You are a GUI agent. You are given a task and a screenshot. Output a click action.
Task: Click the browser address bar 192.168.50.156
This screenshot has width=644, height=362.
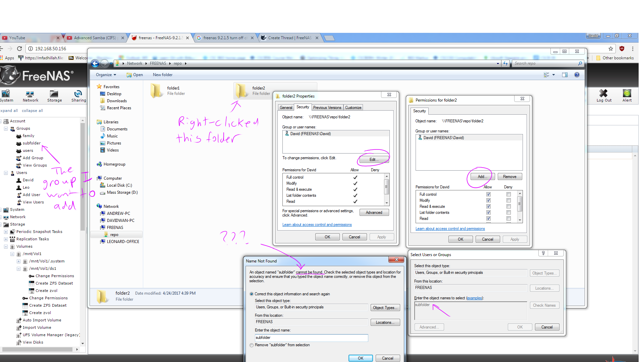tap(50, 49)
